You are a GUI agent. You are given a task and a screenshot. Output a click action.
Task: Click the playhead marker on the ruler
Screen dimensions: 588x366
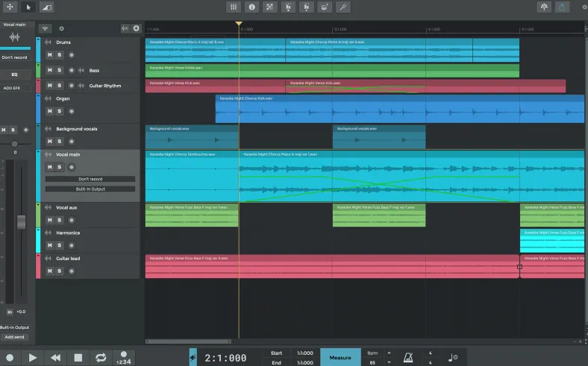point(239,24)
